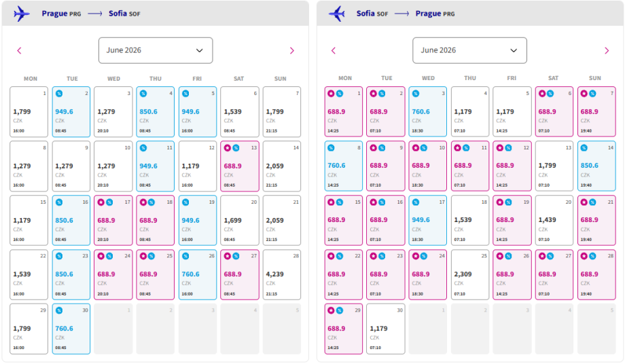Go to next month in Sofia–Prague calendar
The width and height of the screenshot is (625, 364).
point(607,50)
